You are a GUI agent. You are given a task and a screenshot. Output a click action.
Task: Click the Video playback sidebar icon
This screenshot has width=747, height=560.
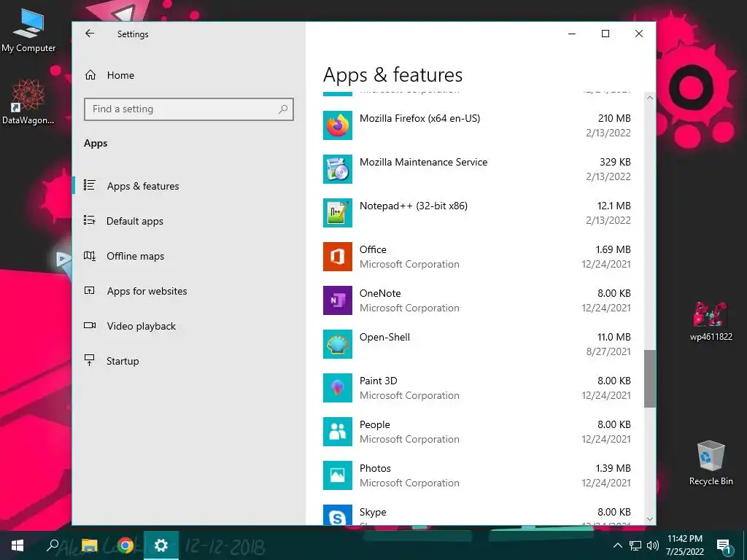point(90,326)
